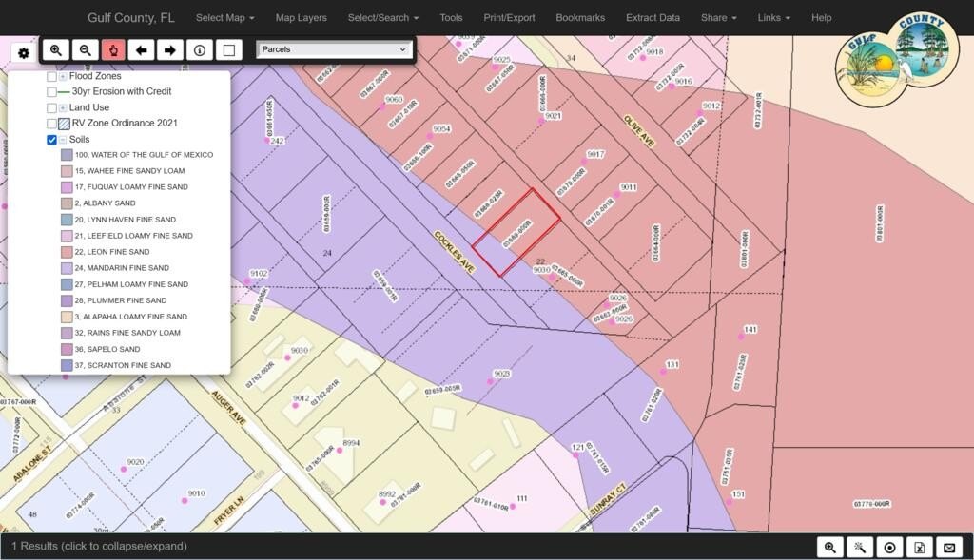Uncheck the Soils layer checkbox
The image size is (974, 560).
tap(52, 140)
